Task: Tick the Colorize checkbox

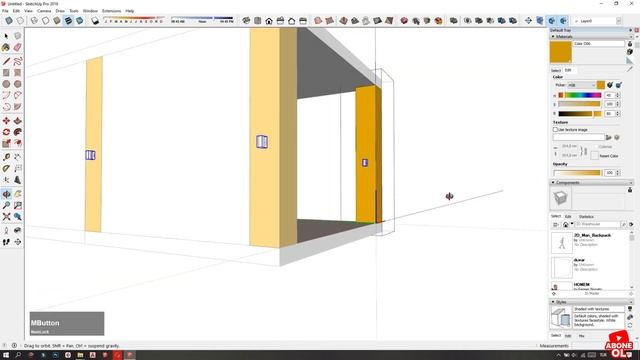Action: click(596, 147)
